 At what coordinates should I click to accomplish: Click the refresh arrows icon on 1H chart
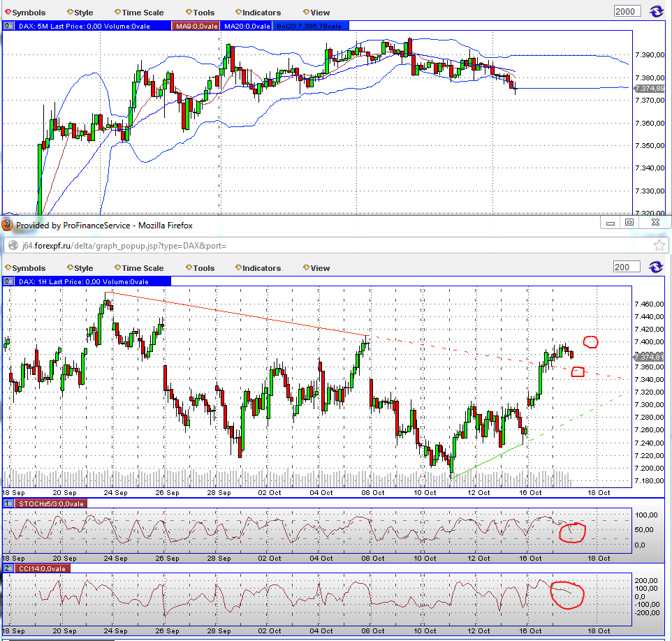pos(655,267)
